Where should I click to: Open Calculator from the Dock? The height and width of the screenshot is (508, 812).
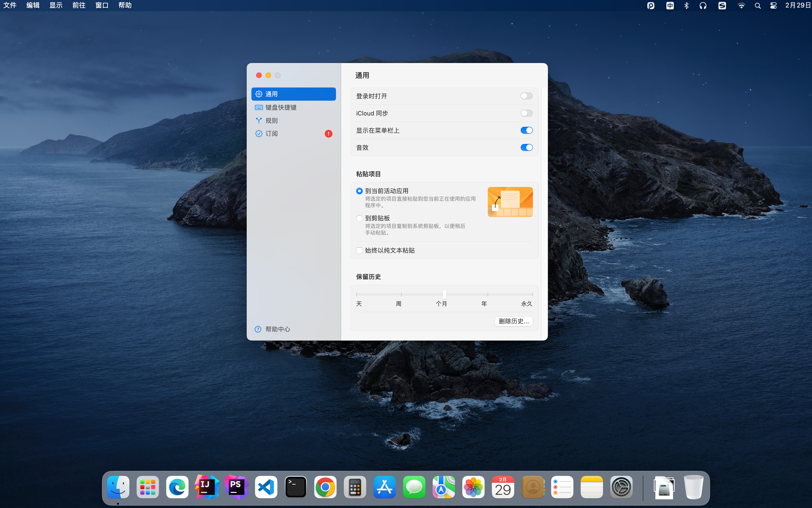[355, 487]
